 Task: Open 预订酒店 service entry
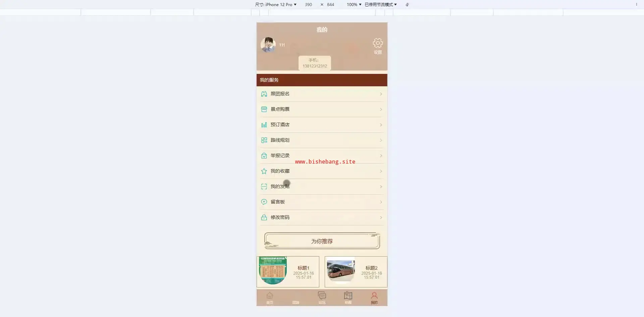pos(280,125)
